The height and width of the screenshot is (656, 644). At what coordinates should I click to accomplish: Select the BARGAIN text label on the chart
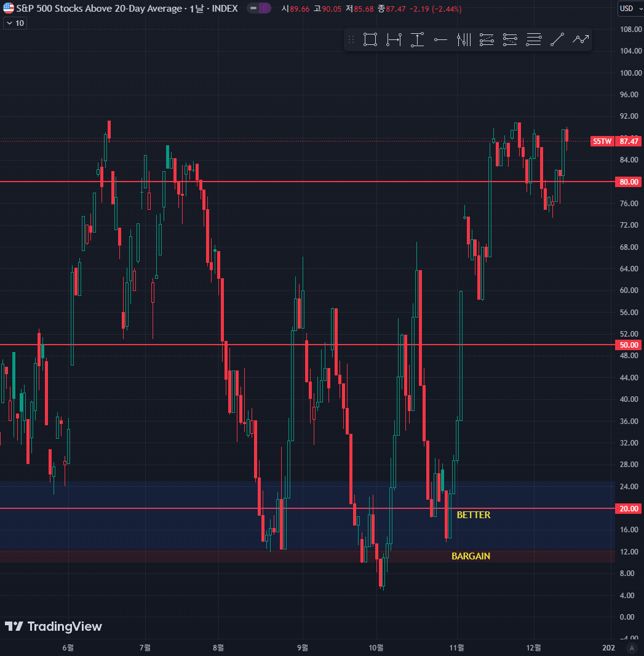tap(471, 556)
